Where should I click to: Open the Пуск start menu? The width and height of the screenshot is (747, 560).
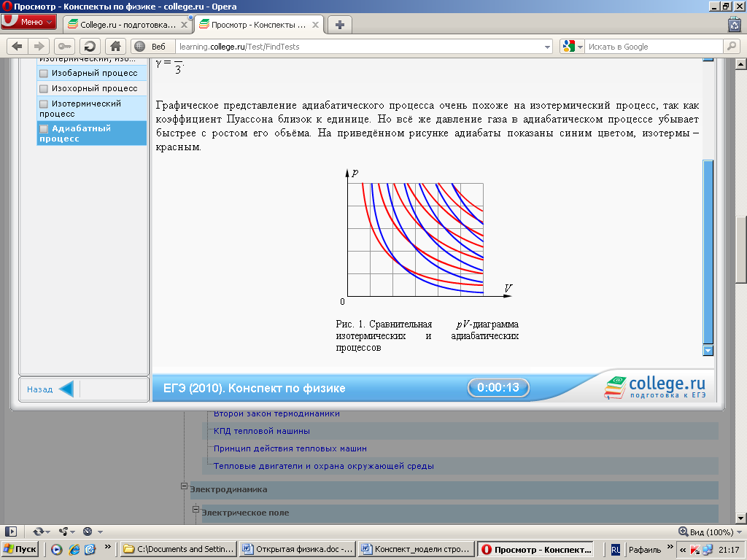tap(20, 549)
